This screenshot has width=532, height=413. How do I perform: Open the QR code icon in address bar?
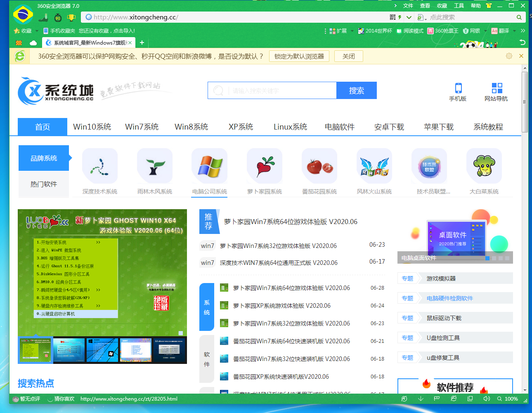point(392,17)
